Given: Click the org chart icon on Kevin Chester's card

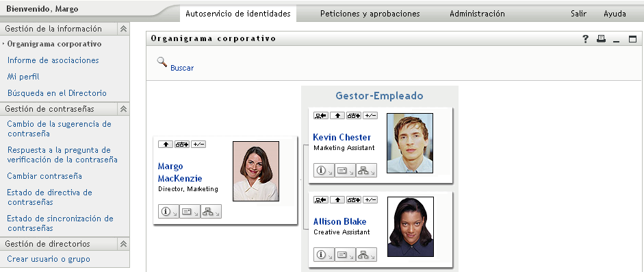Looking at the screenshot, I should click(x=366, y=171).
